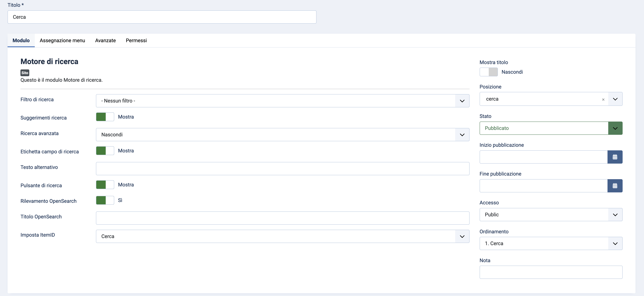This screenshot has height=296, width=644.
Task: Open the Inizio pubblicazione calendar picker
Action: pos(615,157)
